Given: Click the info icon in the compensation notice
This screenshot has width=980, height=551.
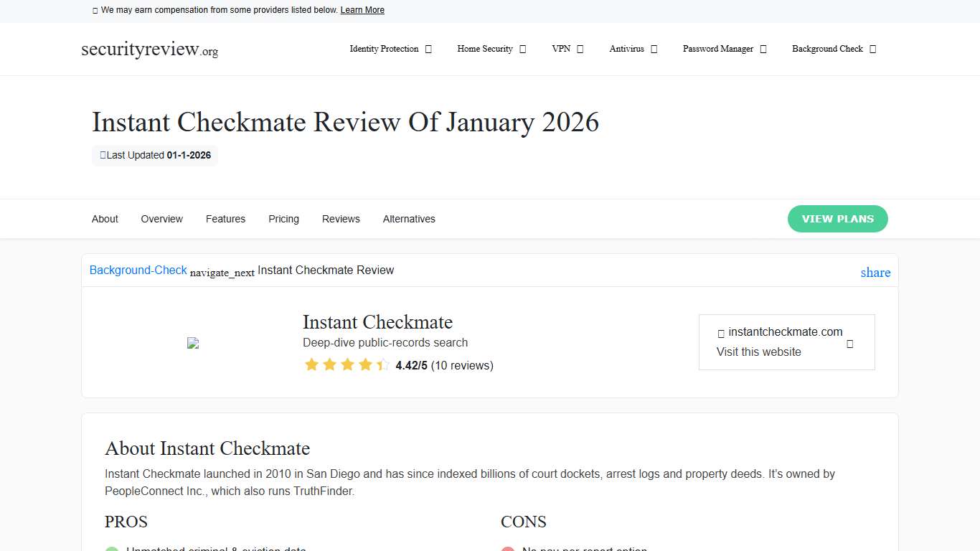Looking at the screenshot, I should (95, 10).
